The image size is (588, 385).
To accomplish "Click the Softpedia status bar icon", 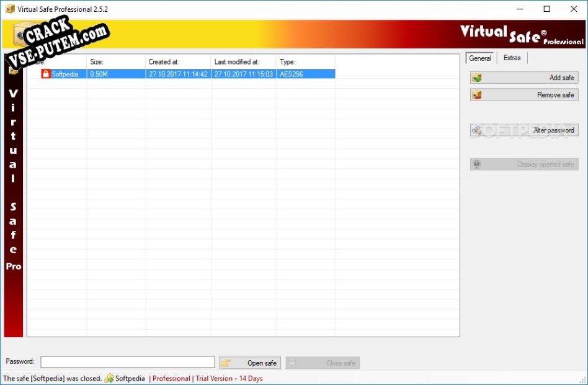I will click(109, 378).
